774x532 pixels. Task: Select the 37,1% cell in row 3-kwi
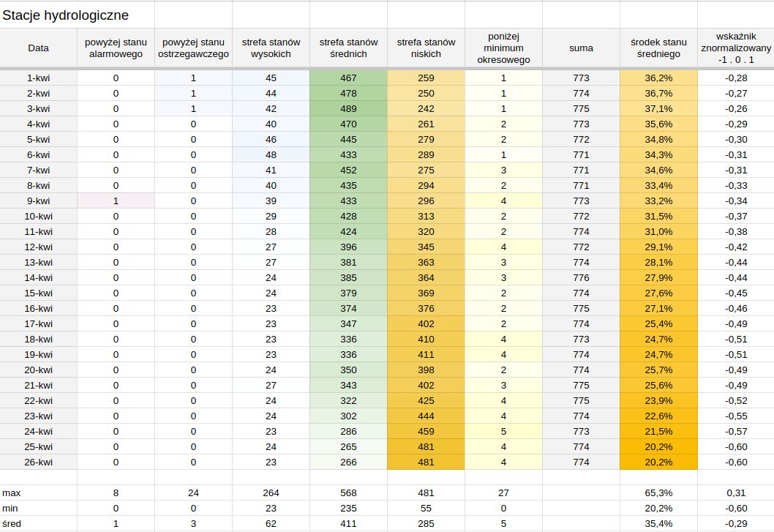click(x=658, y=108)
